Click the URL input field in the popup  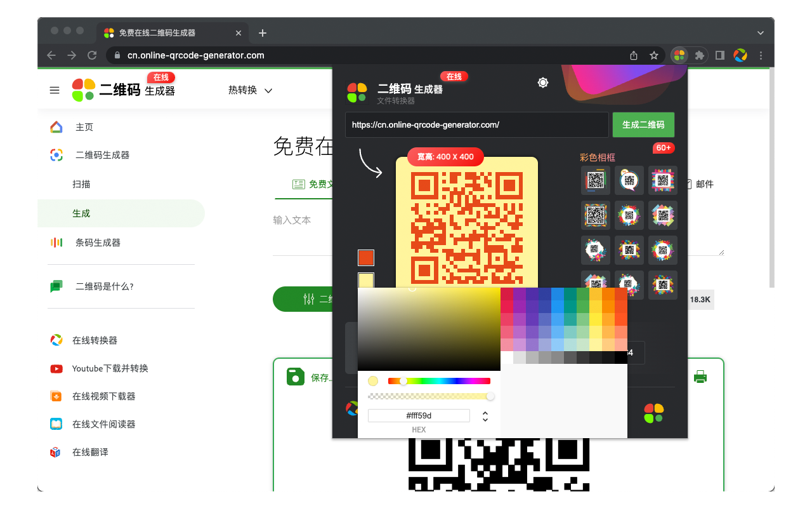(477, 124)
